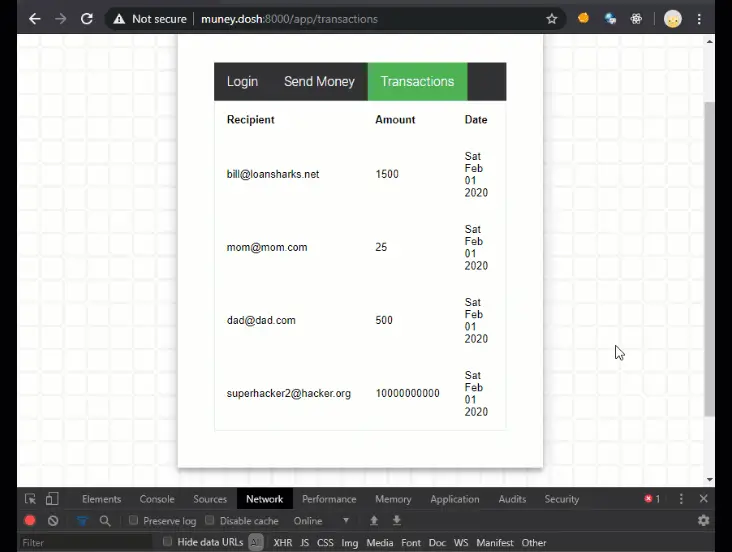732x552 pixels.
Task: Filter requests by JS type
Action: (304, 543)
